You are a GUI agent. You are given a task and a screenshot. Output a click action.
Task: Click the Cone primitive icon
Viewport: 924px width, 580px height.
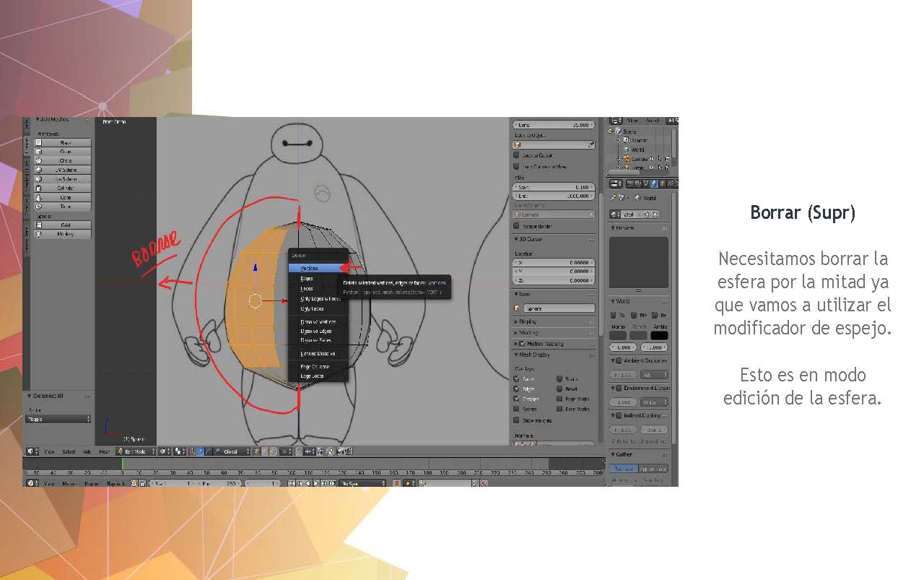pos(39,197)
